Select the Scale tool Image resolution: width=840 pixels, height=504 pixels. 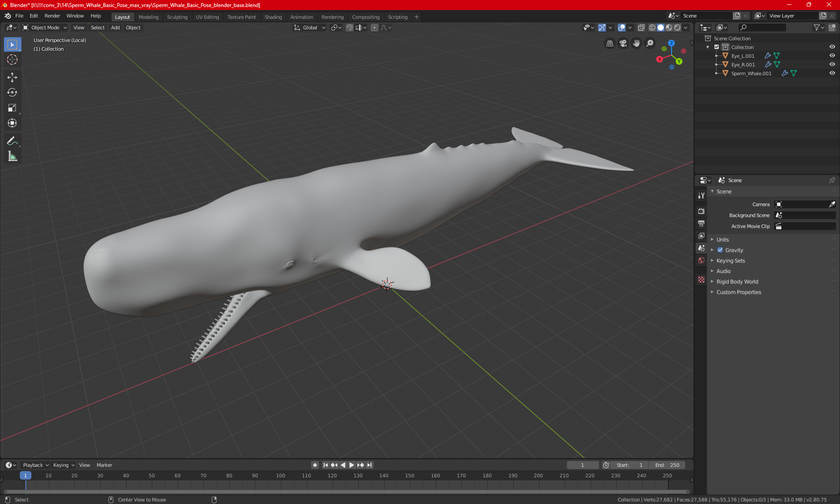pos(12,108)
